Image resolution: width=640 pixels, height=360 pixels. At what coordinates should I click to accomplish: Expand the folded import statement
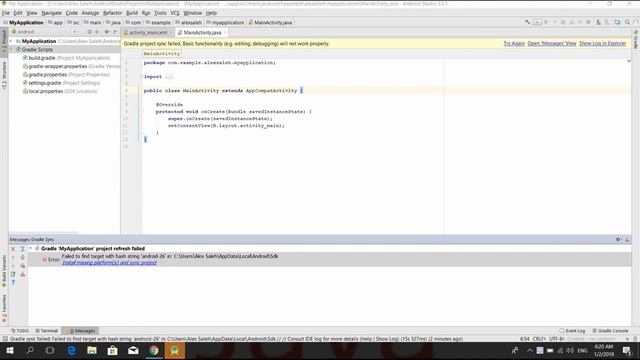[170, 76]
